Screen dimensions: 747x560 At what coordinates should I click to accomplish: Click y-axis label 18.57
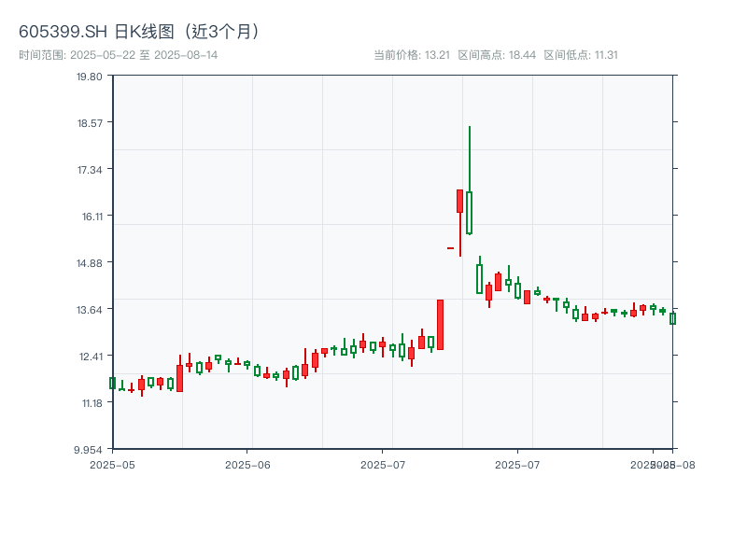point(90,123)
